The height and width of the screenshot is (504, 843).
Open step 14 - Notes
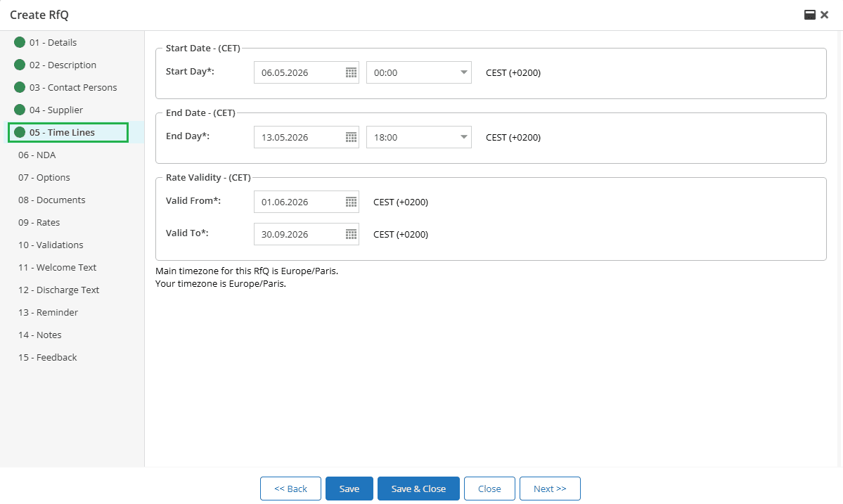tap(40, 336)
